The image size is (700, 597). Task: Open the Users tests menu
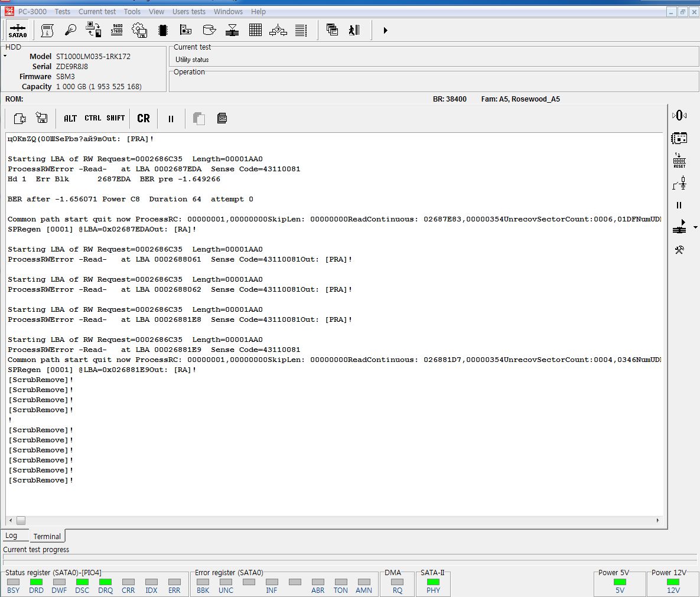[189, 11]
